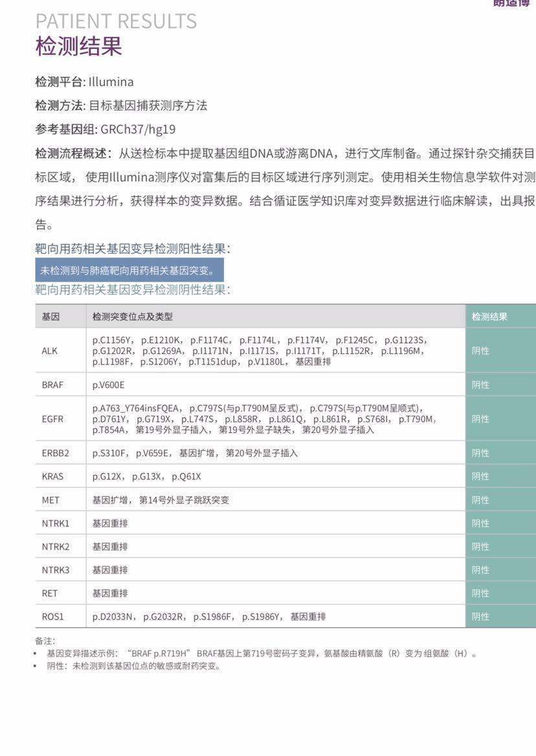Click the partial logo at top right
536x756 pixels.
coord(513,3)
